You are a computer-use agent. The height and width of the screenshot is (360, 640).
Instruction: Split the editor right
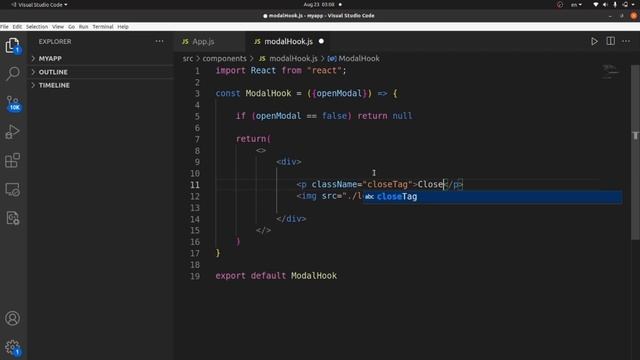tap(611, 41)
